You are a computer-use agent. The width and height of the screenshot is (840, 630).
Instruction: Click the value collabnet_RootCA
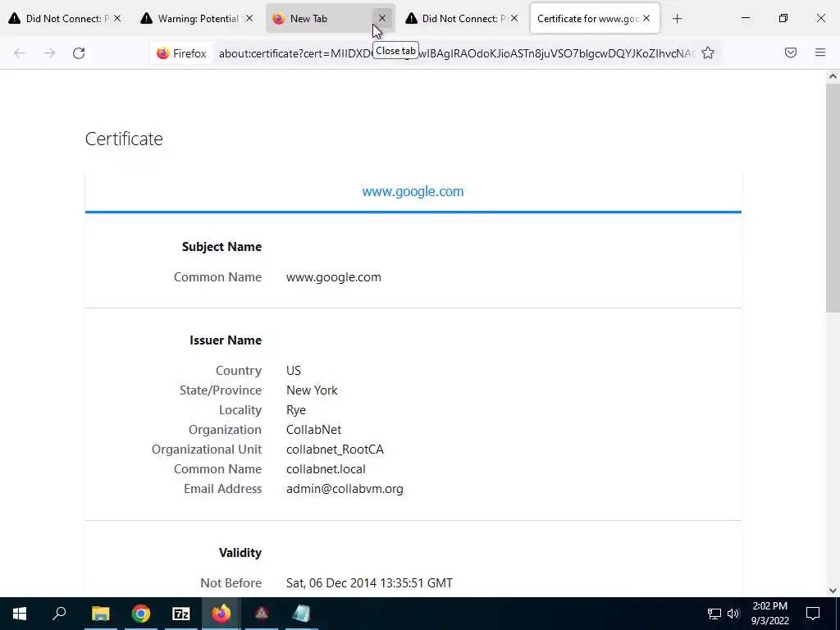click(x=336, y=450)
